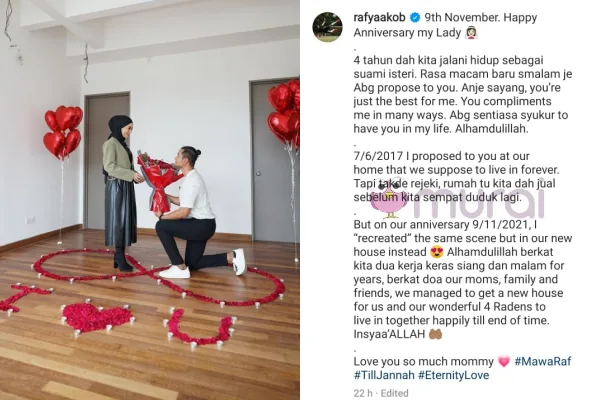Click the "Edited" label under caption
600x400 pixels.
point(395,393)
